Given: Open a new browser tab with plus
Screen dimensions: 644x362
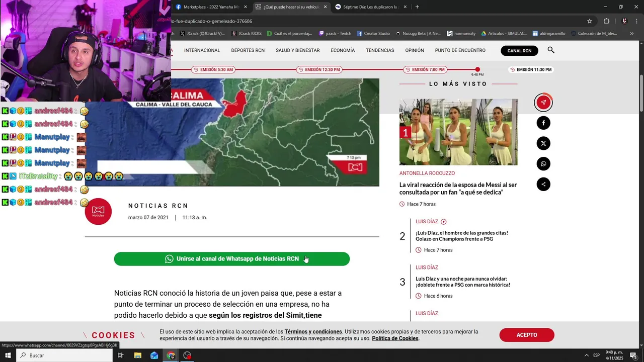Looking at the screenshot, I should click(417, 7).
